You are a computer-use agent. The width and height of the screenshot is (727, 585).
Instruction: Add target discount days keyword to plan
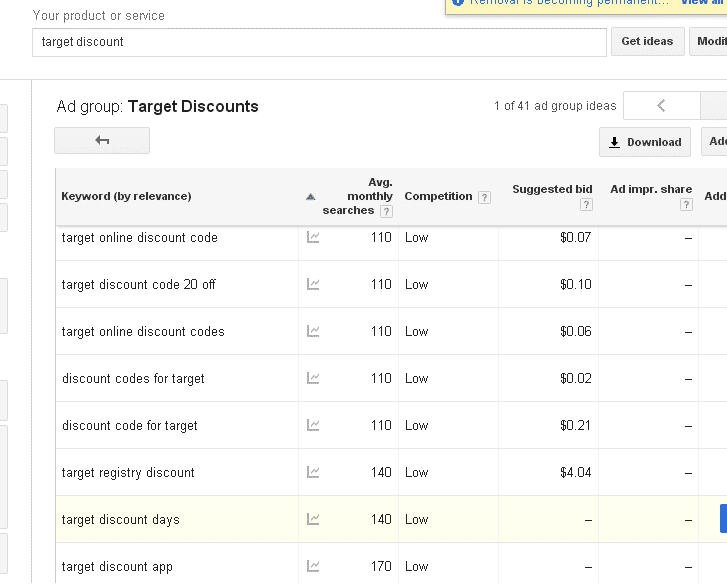tap(723, 518)
